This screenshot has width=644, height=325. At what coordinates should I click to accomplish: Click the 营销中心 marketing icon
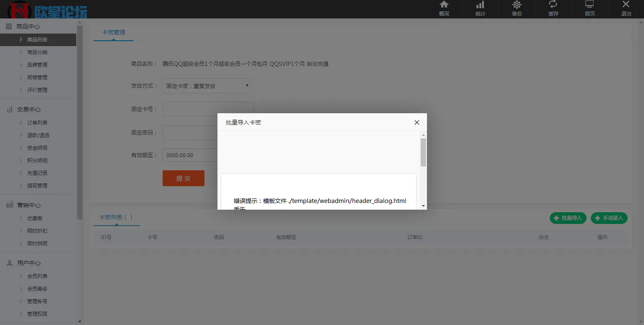pyautogui.click(x=9, y=205)
